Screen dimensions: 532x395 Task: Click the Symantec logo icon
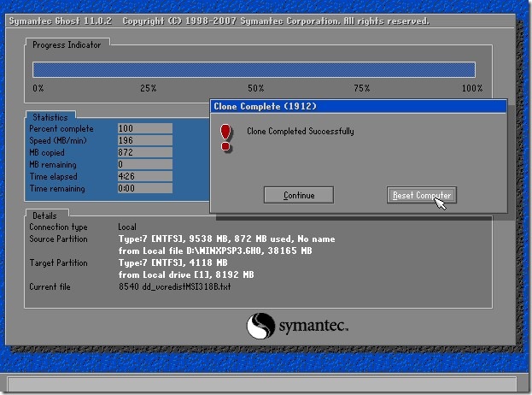[260, 326]
